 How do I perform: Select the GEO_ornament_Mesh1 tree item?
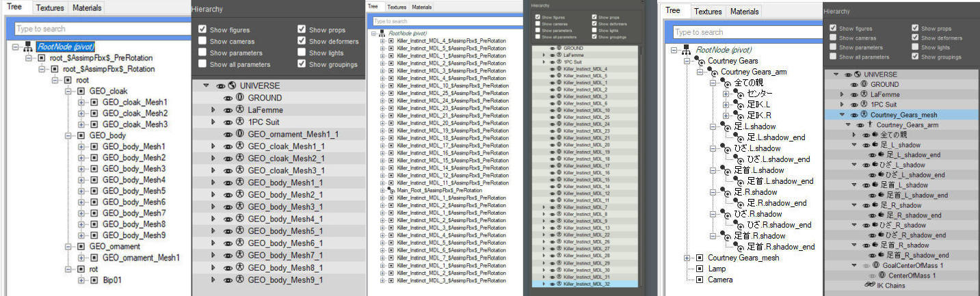141,258
